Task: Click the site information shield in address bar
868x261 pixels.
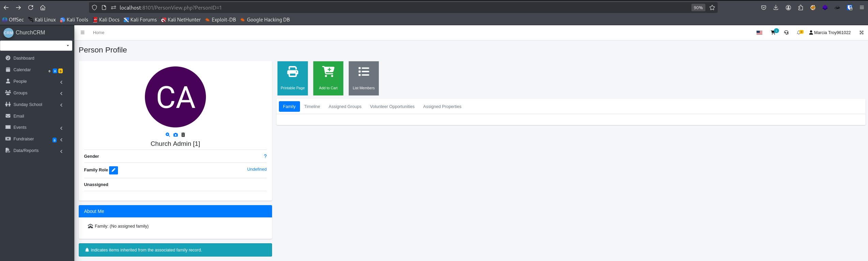Action: (94, 7)
